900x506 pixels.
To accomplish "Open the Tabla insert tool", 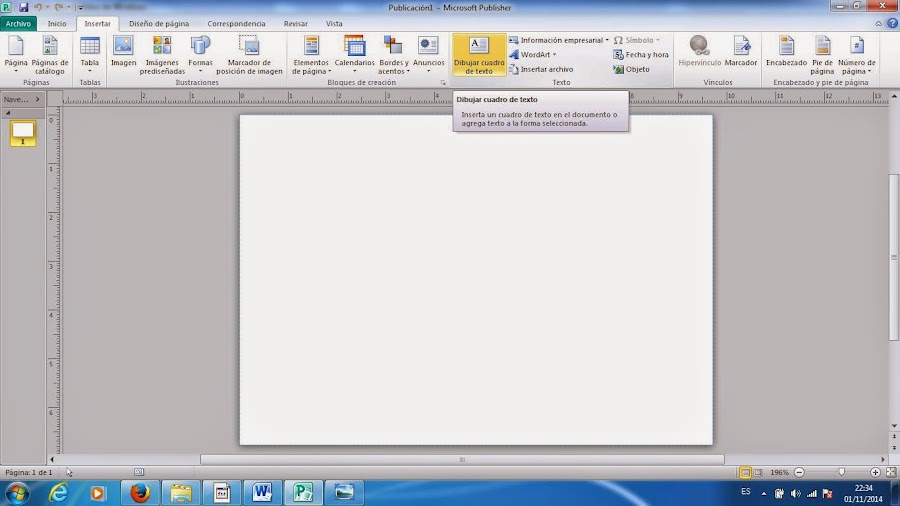I will pyautogui.click(x=90, y=54).
